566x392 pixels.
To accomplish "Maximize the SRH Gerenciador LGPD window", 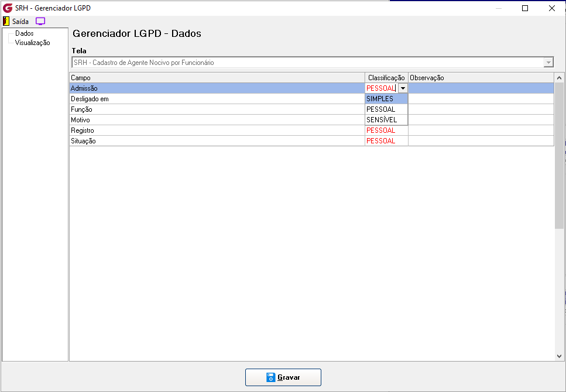I will point(525,8).
